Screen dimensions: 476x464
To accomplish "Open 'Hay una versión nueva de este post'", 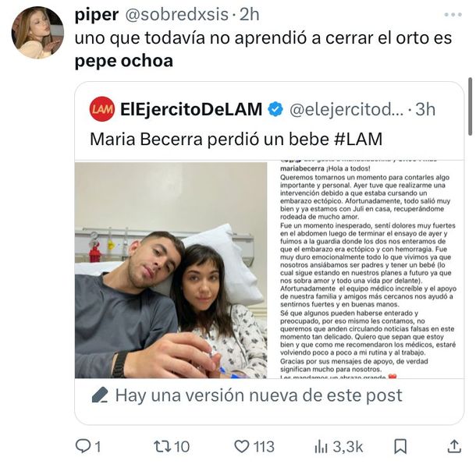I will pos(257,395).
